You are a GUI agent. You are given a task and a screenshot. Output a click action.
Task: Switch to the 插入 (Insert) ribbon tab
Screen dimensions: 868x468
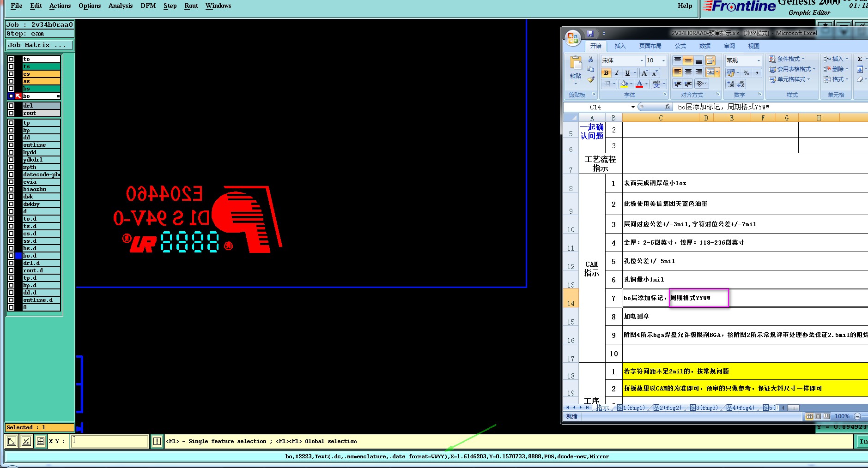[620, 46]
